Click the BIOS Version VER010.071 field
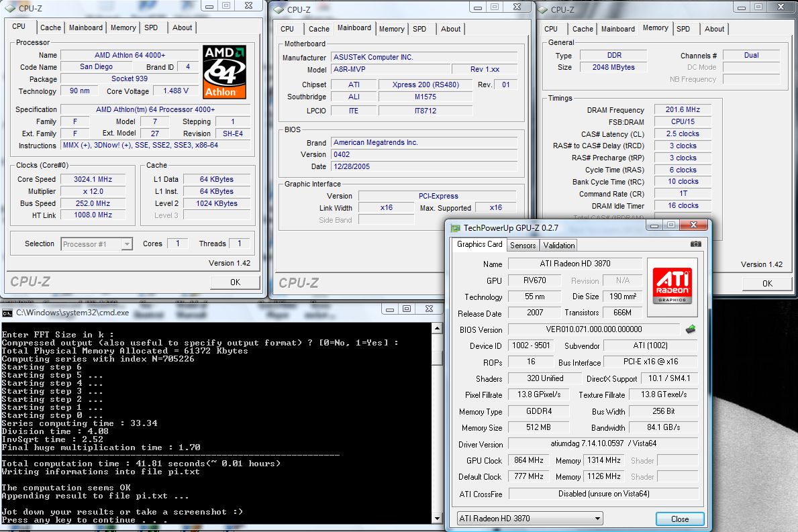798x532 pixels. [594, 329]
